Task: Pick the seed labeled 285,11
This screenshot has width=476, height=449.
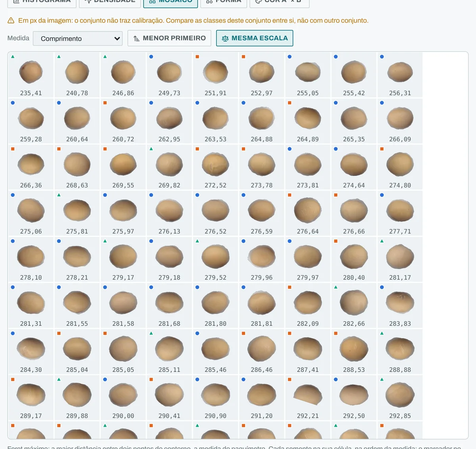Action: point(169,352)
